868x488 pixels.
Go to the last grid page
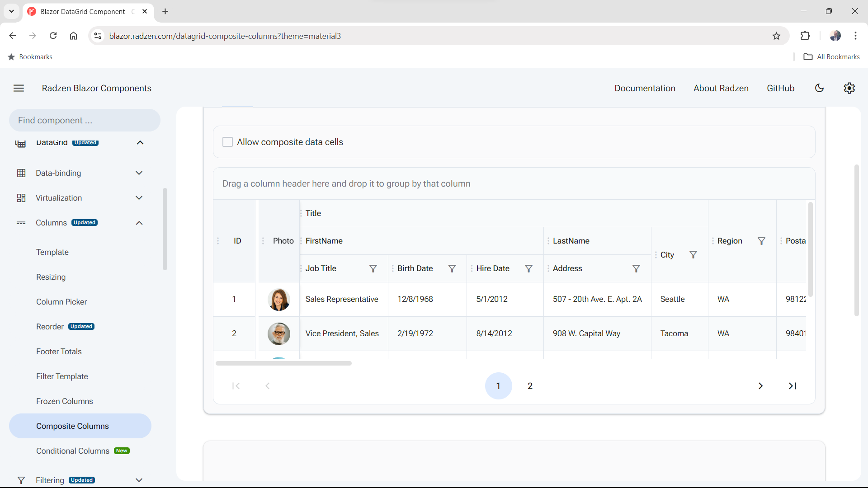tap(792, 386)
